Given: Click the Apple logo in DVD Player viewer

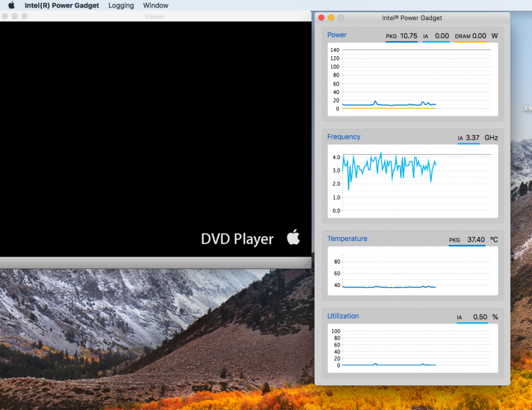Looking at the screenshot, I should [293, 237].
